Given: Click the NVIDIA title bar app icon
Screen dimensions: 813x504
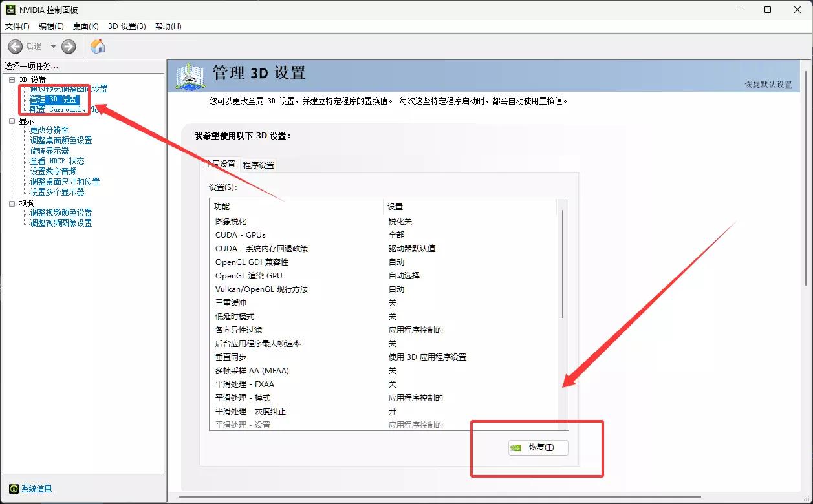Looking at the screenshot, I should (x=11, y=10).
